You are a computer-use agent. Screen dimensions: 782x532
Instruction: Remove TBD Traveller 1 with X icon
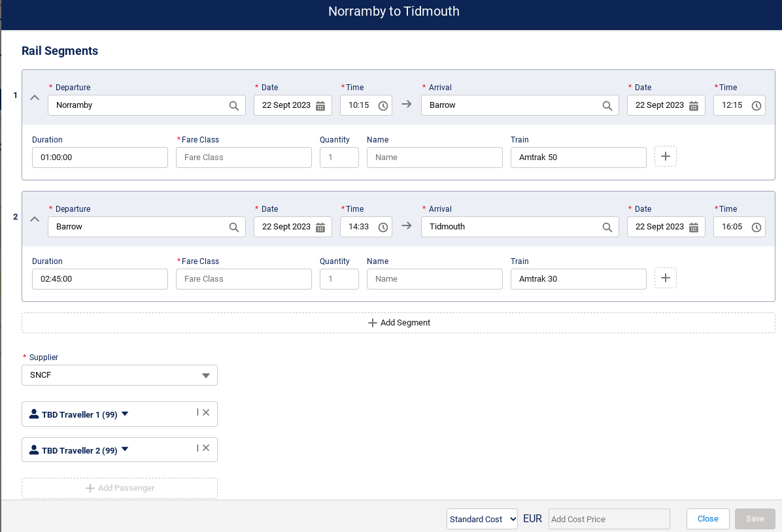coord(206,412)
